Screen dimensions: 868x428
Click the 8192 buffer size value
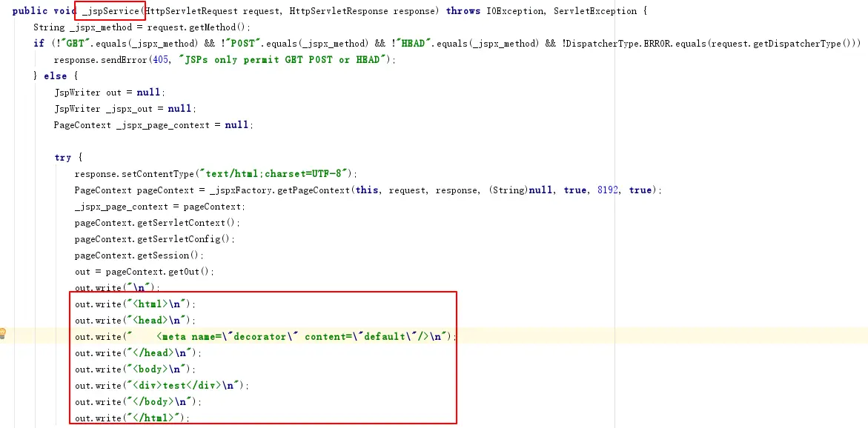pyautogui.click(x=608, y=190)
